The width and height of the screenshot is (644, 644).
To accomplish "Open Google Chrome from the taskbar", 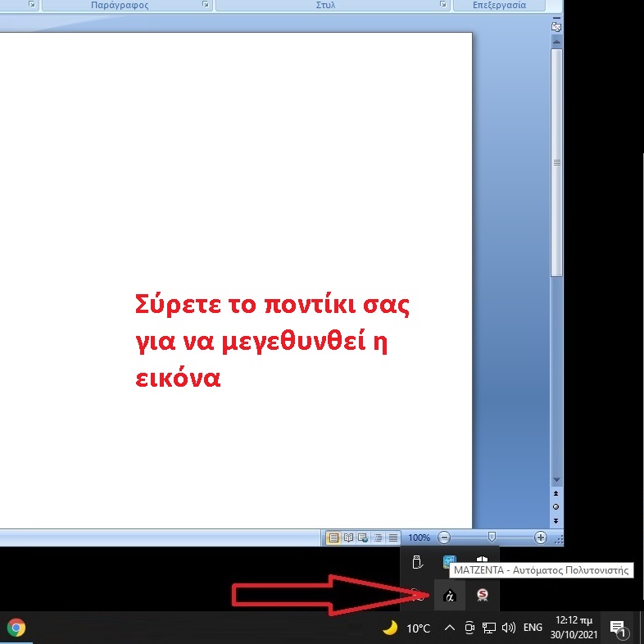I will (x=16, y=628).
